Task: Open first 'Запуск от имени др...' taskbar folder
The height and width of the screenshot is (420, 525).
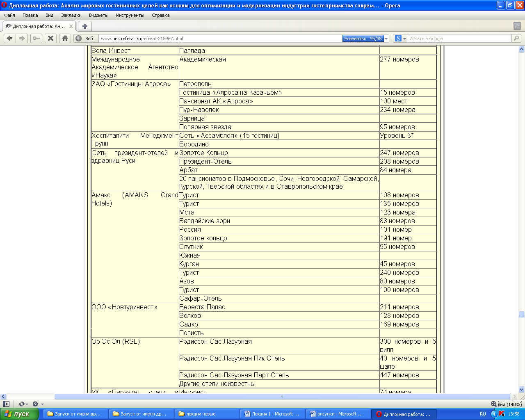Action: 76,414
